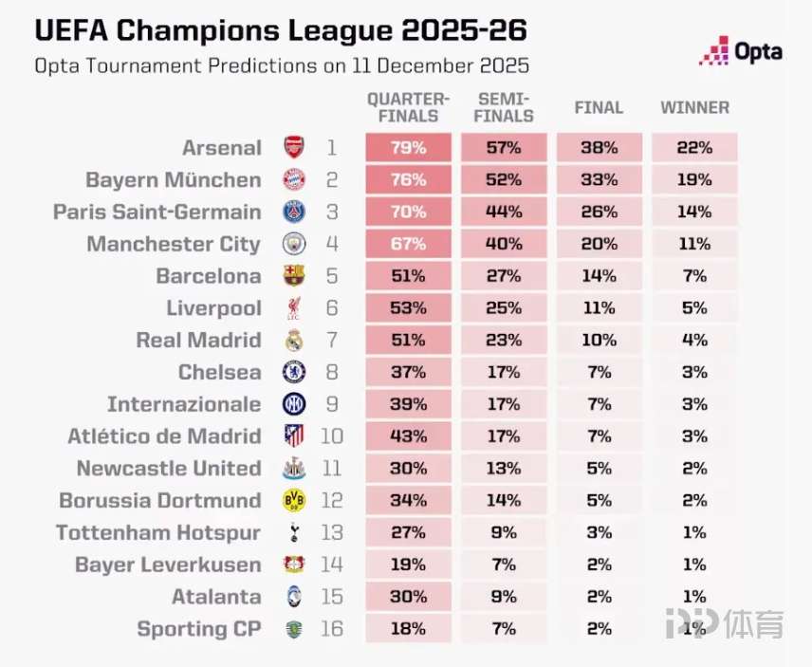The height and width of the screenshot is (667, 812).
Task: Click the Liverpool club crest icon
Action: 294,308
